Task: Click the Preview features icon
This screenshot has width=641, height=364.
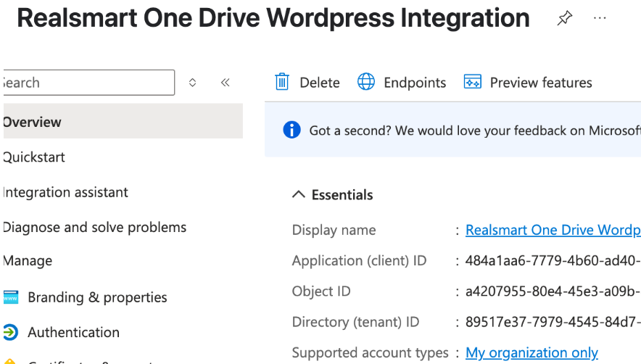Action: tap(473, 82)
